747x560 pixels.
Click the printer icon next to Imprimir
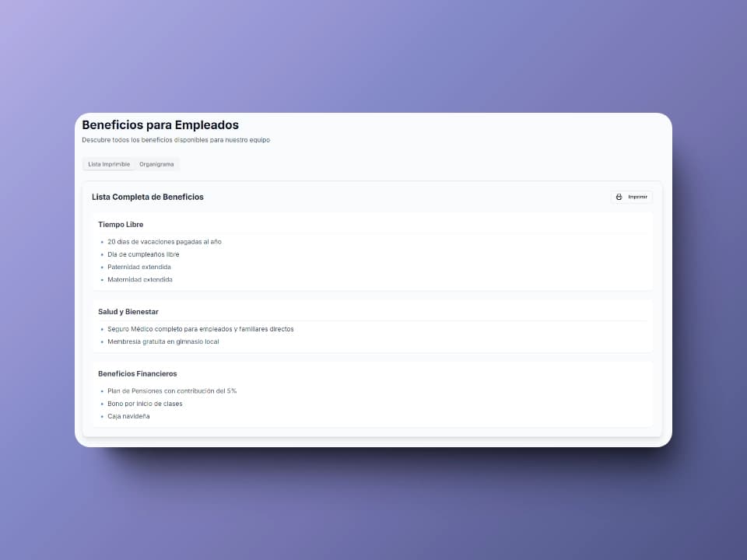(619, 197)
